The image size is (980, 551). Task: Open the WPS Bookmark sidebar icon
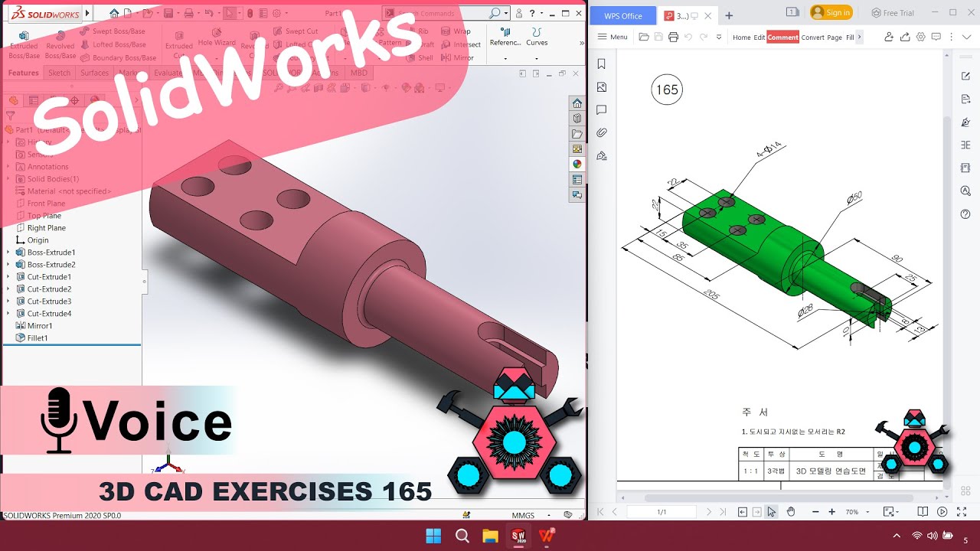(x=602, y=64)
